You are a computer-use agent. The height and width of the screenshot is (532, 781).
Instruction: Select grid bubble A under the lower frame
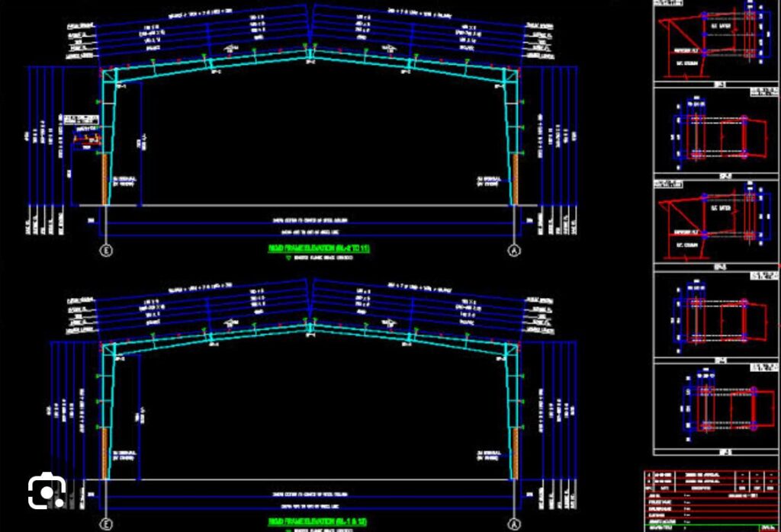click(514, 524)
